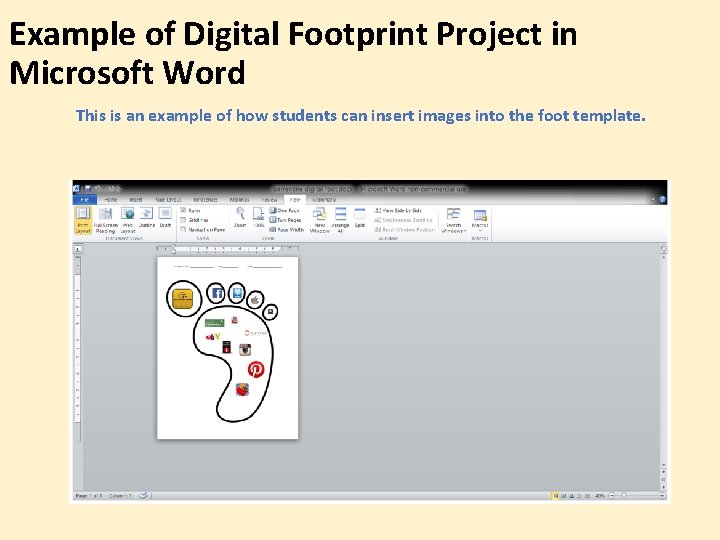Click Reset Window Position option
720x540 pixels.
point(405,229)
